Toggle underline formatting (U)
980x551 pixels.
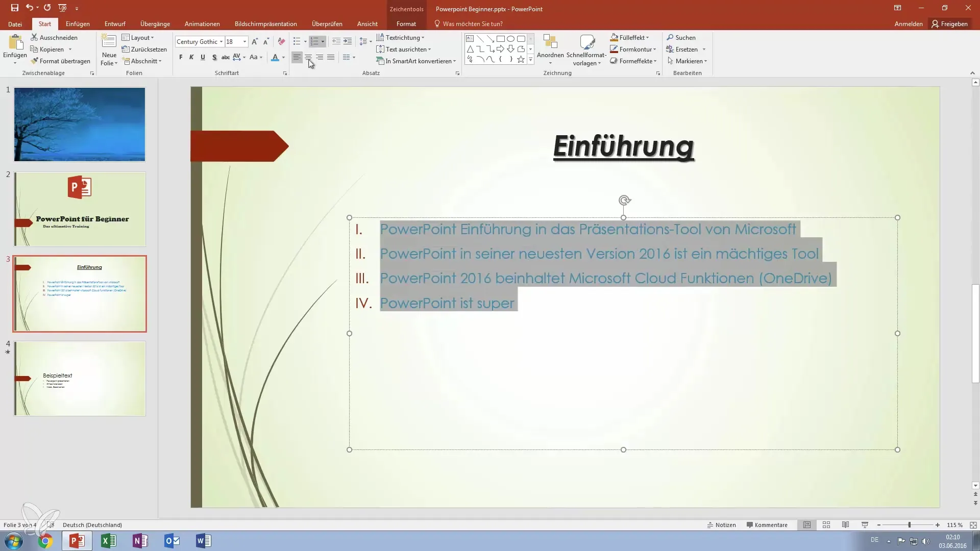[x=203, y=57]
